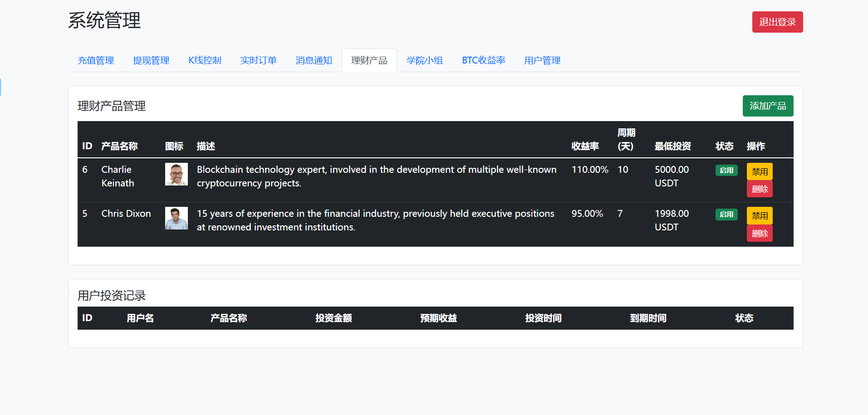Screen dimensions: 868x415
Task: Click Chris Dixon's product icon image
Action: pyautogui.click(x=176, y=218)
